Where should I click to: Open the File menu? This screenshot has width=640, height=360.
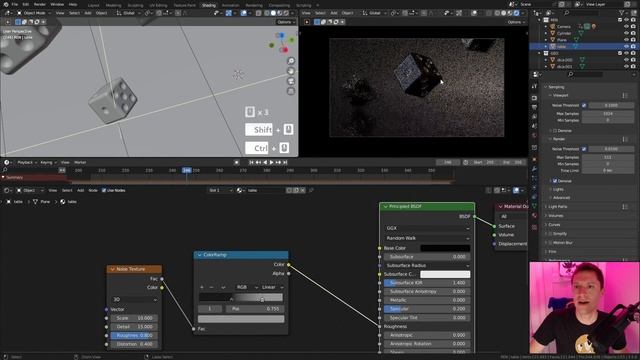(x=15, y=4)
